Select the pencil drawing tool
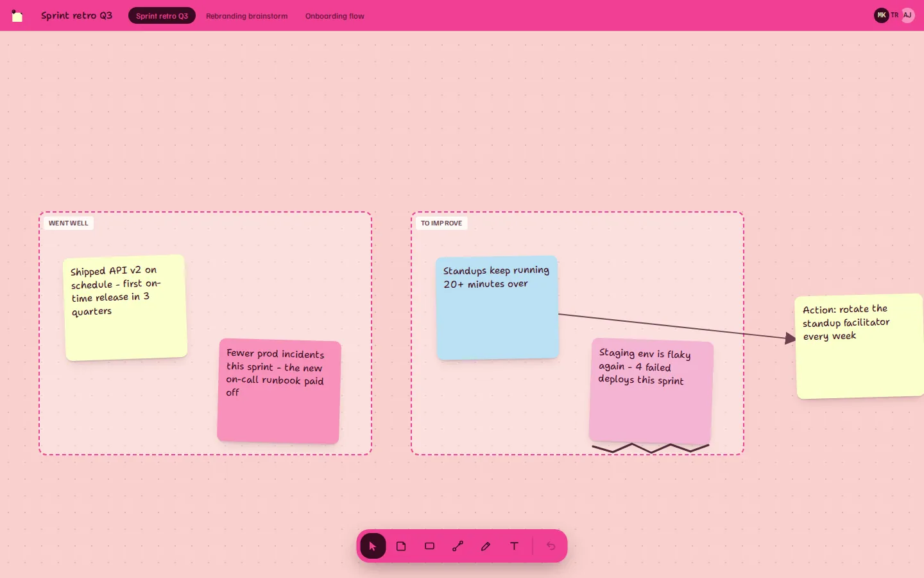This screenshot has height=578, width=924. click(486, 546)
